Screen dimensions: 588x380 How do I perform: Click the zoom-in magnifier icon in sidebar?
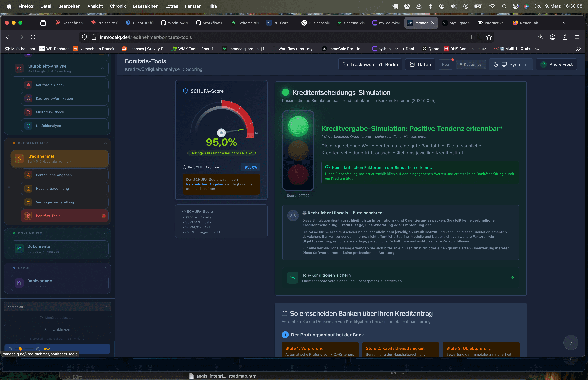point(38,349)
